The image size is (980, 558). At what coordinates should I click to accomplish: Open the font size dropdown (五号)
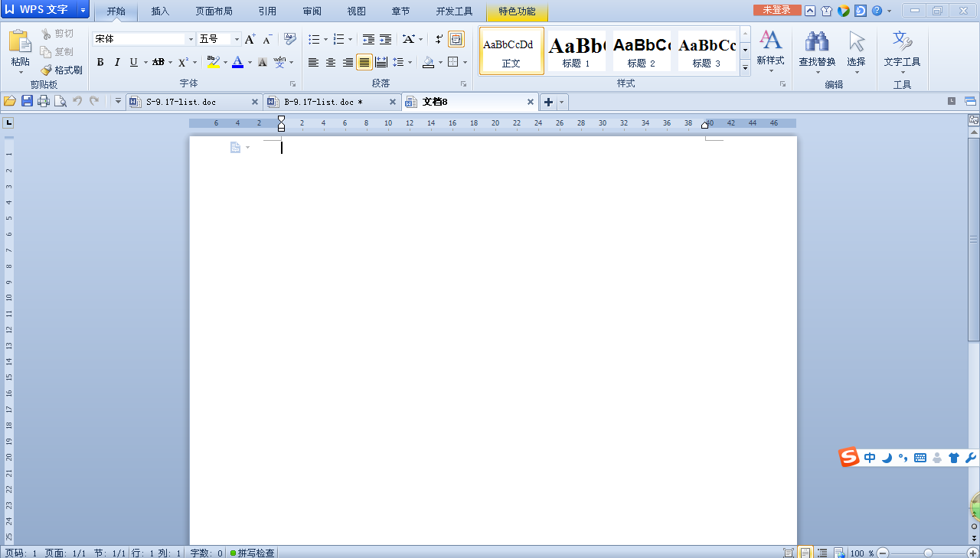[x=237, y=39]
